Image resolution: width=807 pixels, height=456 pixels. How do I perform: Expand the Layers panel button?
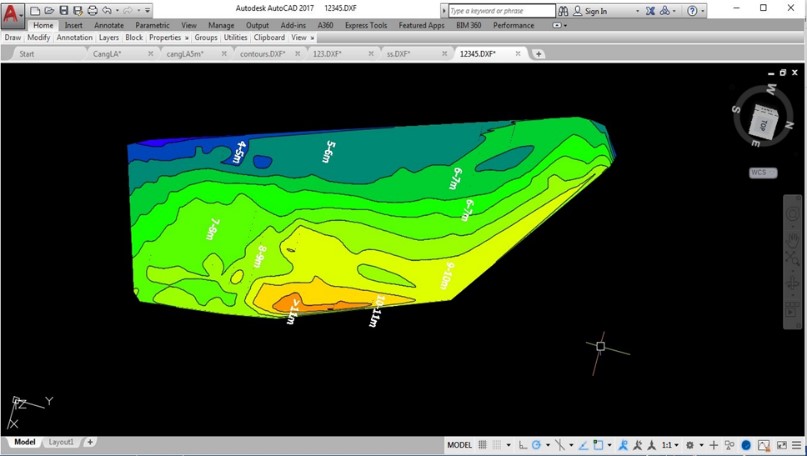click(x=109, y=38)
